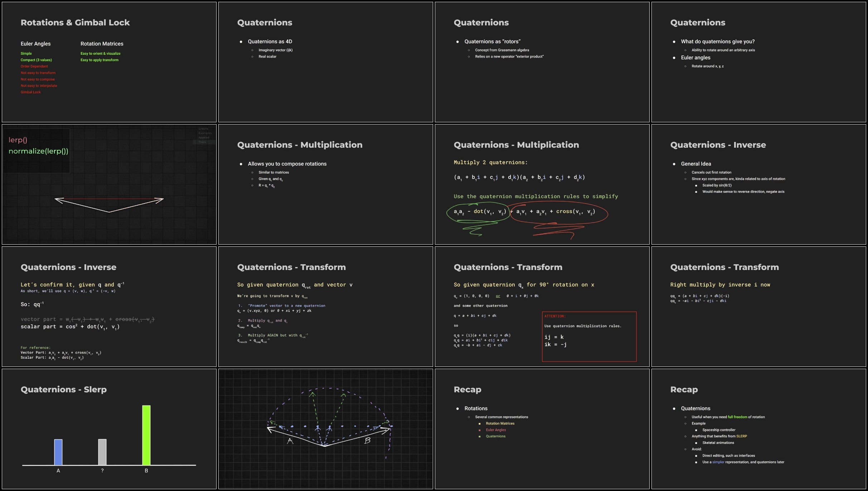This screenshot has width=868, height=491.
Task: Click the 'Similar to matrices' sub-bullet
Action: pyautogui.click(x=273, y=172)
